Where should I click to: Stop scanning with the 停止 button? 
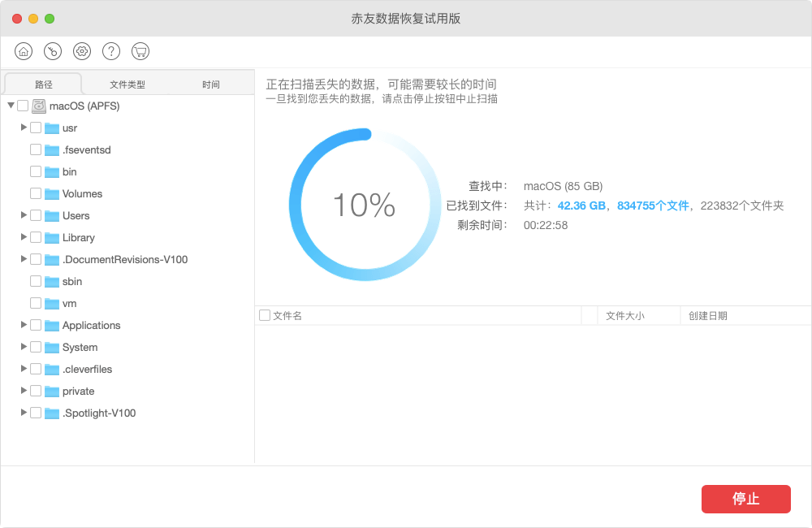[x=745, y=499]
